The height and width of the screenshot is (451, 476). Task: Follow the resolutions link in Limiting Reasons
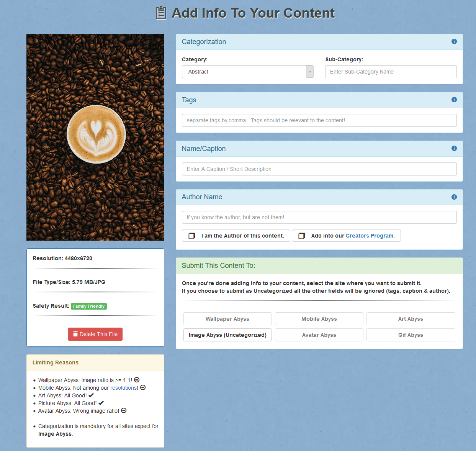pos(124,388)
